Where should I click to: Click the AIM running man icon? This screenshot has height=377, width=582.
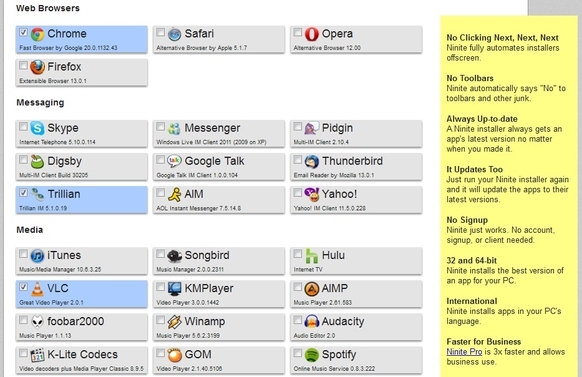(x=174, y=194)
